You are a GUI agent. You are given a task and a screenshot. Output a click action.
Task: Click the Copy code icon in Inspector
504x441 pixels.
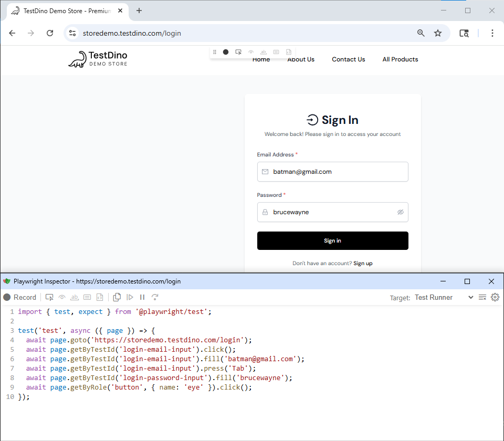(x=117, y=297)
